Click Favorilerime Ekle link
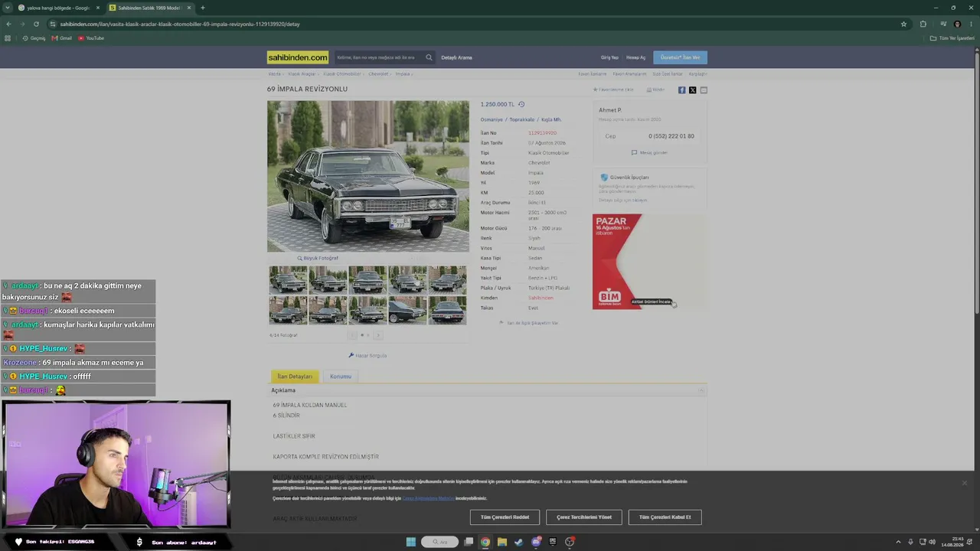The width and height of the screenshot is (980, 551). [x=613, y=90]
